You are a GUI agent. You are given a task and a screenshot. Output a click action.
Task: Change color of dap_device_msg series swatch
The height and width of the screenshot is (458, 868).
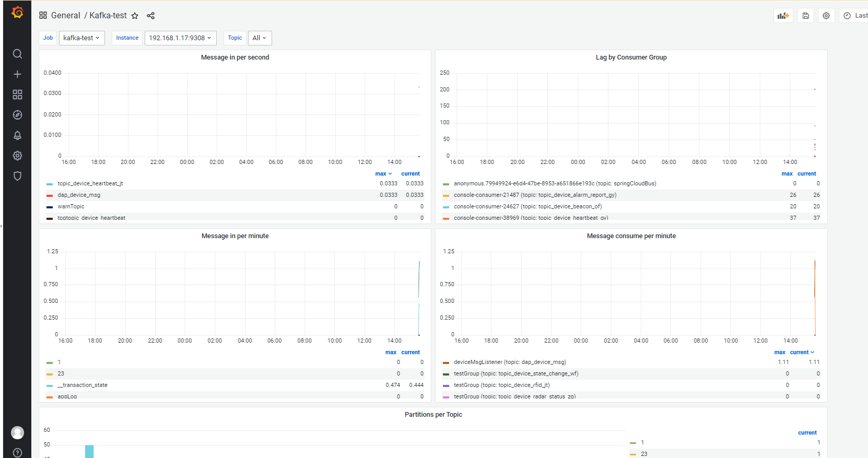50,196
